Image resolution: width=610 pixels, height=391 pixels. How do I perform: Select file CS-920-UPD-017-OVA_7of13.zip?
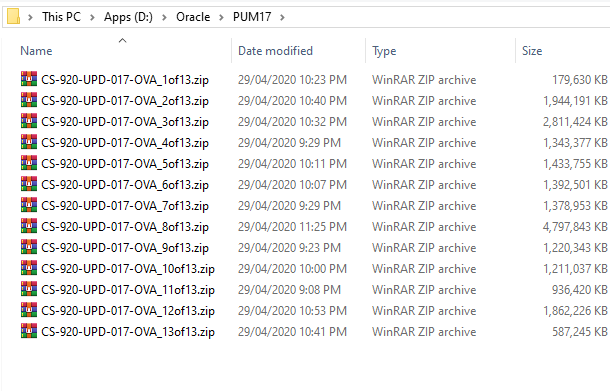click(x=125, y=206)
